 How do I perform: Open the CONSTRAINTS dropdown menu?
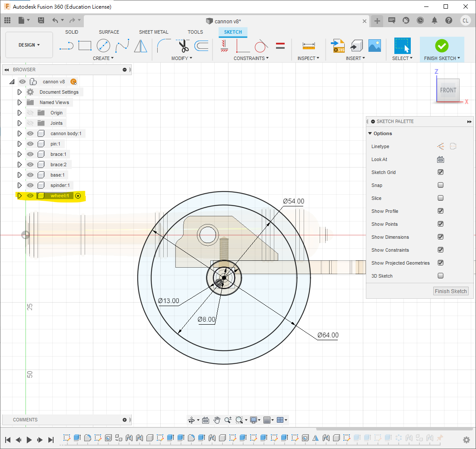coord(251,58)
